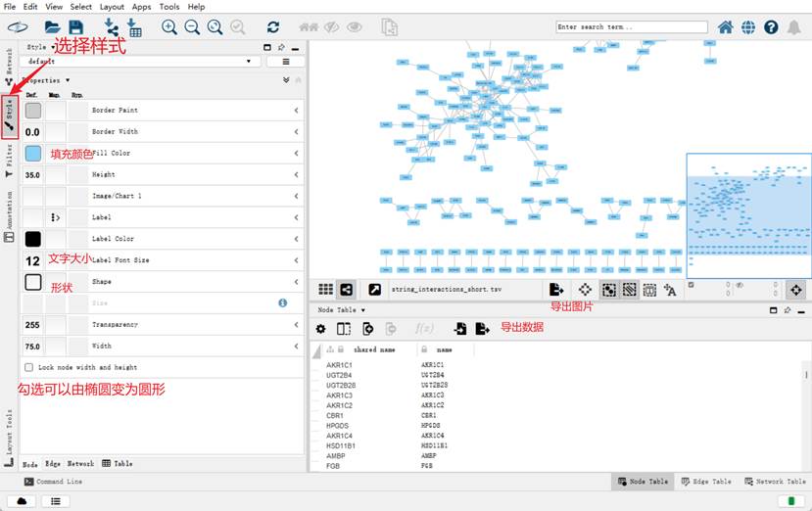Click the export table icon
Image resolution: width=812 pixels, height=511 pixels.
click(x=482, y=328)
